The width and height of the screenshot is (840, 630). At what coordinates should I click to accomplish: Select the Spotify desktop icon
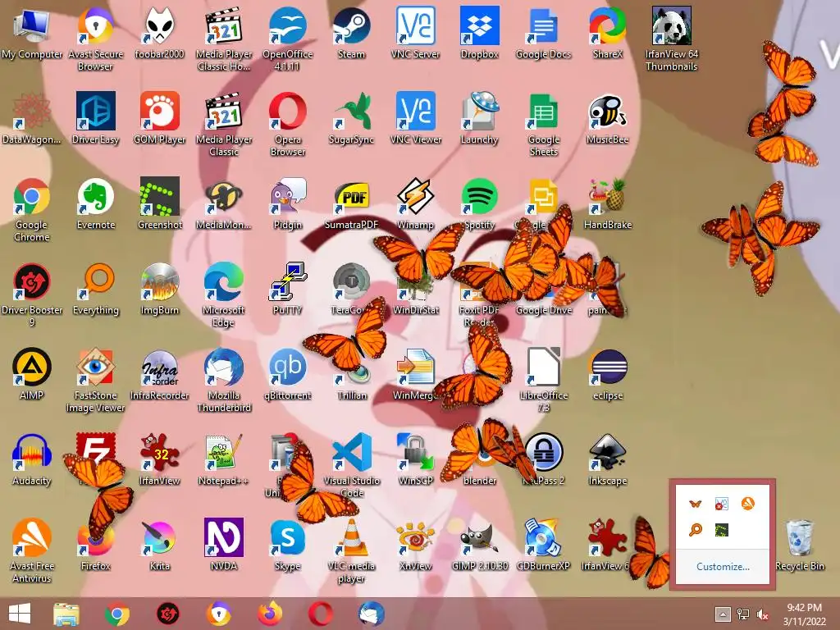[x=479, y=197]
